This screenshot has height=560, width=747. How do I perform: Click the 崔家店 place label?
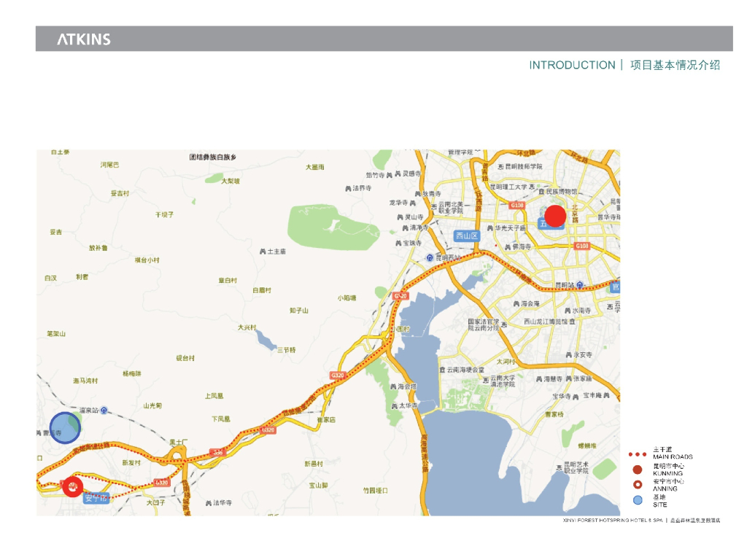point(326,420)
